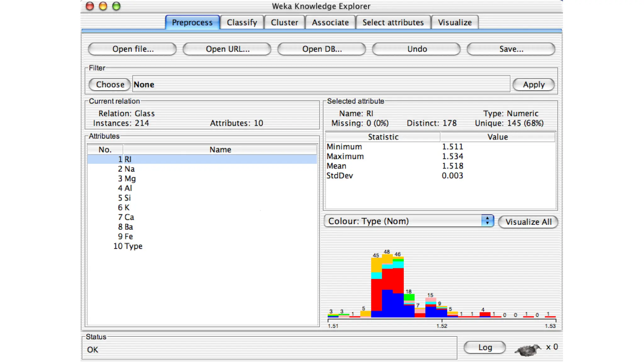Apply the selected filter

533,85
